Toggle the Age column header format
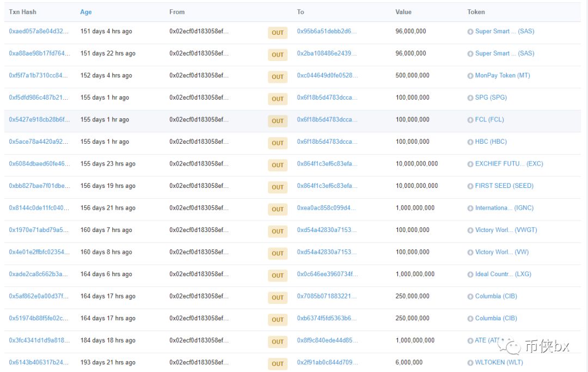This screenshot has height=372, width=588. pyautogui.click(x=86, y=12)
